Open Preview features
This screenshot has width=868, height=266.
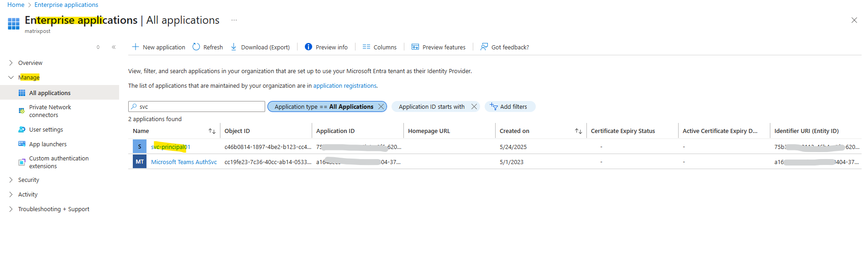point(438,47)
